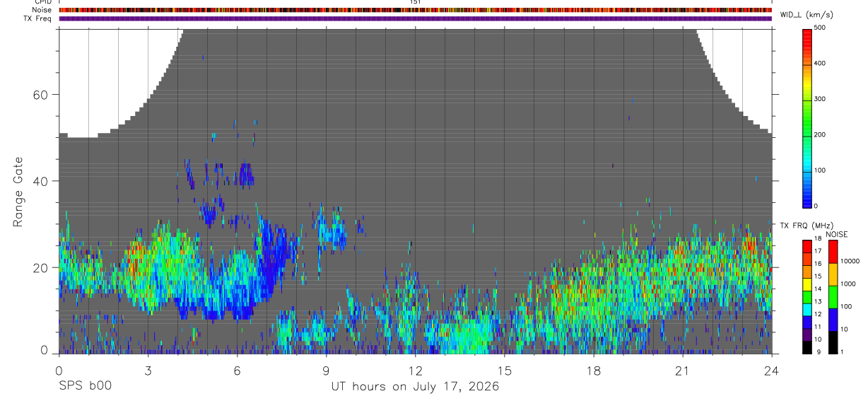Click the "UT hours on July 17, 2026" axis title
Image resolution: width=868 pixels, height=401 pixels.
(415, 386)
